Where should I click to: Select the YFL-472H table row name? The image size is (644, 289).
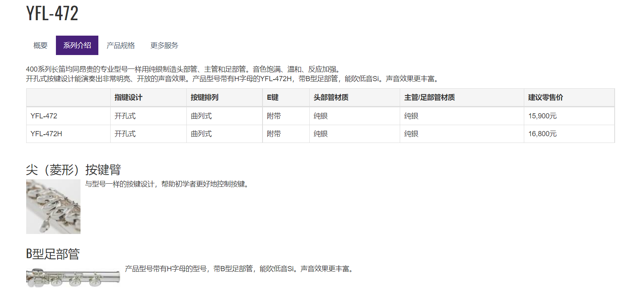click(46, 134)
